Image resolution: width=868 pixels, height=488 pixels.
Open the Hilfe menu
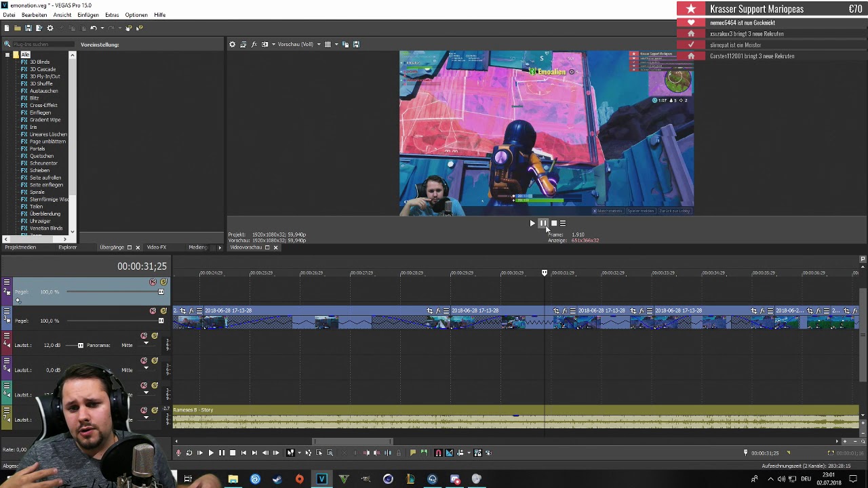(x=160, y=15)
